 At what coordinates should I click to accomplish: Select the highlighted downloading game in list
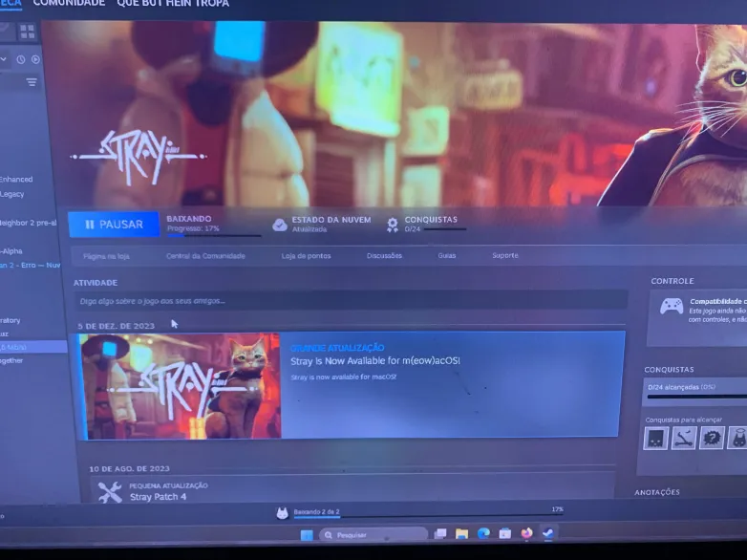(33, 347)
